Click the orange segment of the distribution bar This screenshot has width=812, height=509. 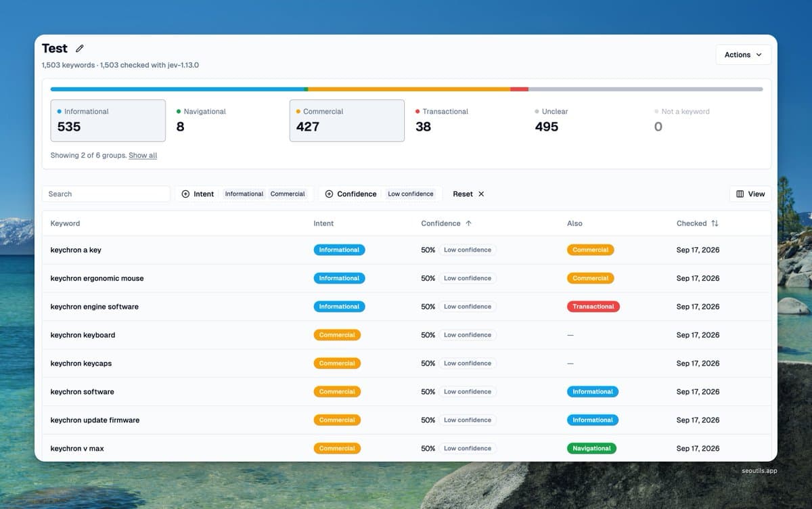coord(409,89)
